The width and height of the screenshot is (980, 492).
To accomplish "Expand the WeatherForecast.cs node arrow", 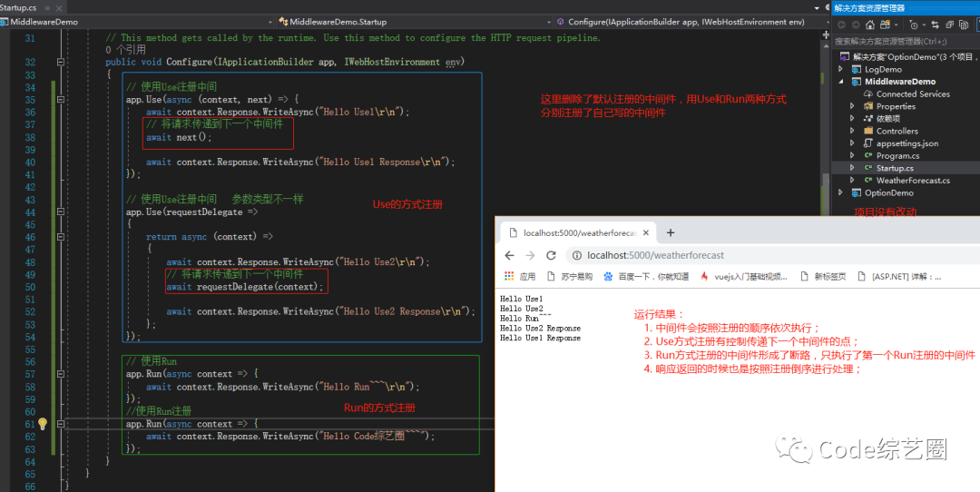I will pyautogui.click(x=852, y=180).
